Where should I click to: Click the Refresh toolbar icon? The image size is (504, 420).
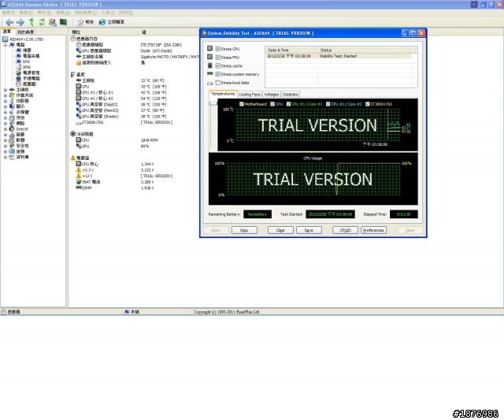(x=42, y=22)
